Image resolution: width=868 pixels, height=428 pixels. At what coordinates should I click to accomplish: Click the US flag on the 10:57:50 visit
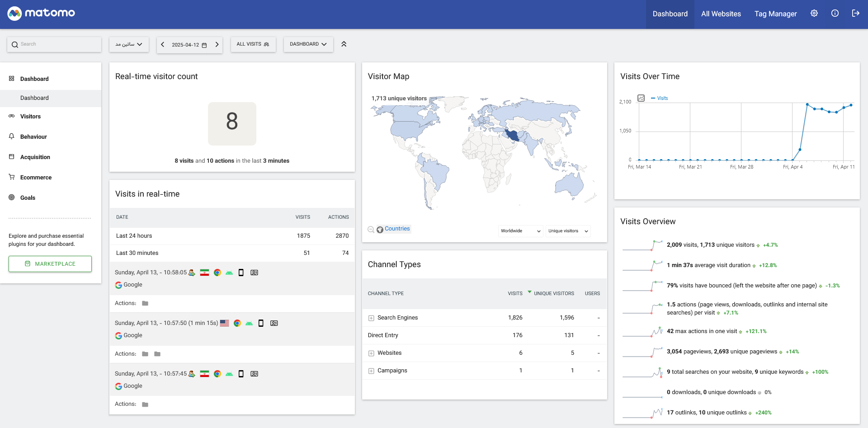(224, 323)
